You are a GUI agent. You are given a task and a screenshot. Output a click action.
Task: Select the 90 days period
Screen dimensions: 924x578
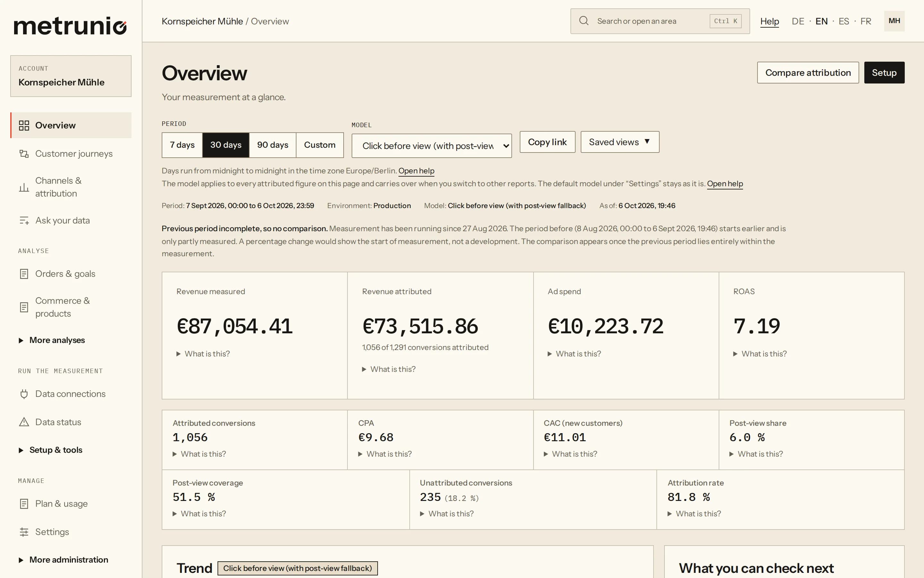click(273, 145)
